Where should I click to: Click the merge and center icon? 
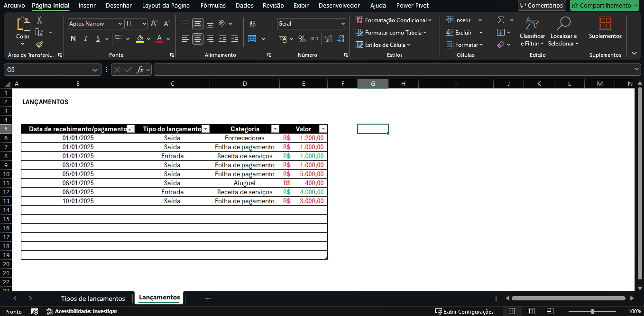[x=252, y=39]
